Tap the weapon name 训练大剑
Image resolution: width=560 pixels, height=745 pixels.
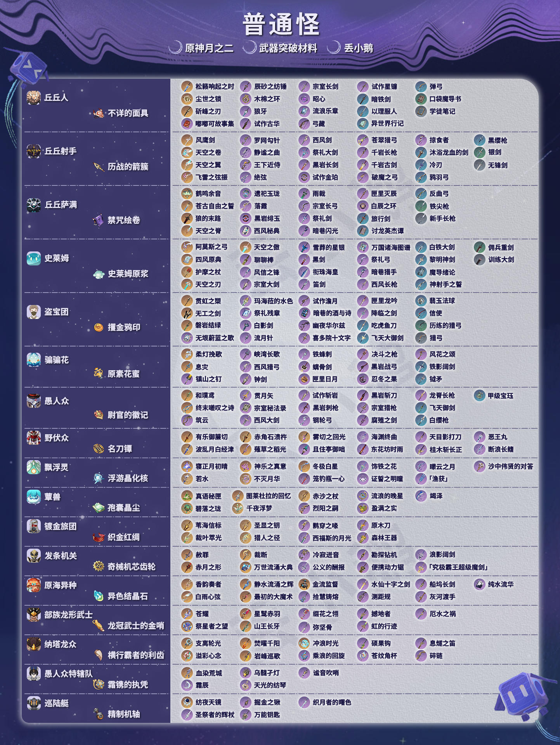point(501,260)
